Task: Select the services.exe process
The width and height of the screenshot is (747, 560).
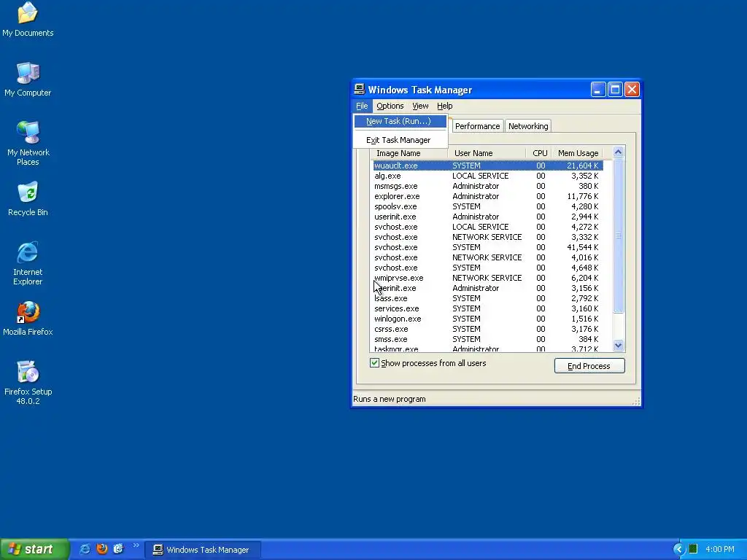Action: 488,308
